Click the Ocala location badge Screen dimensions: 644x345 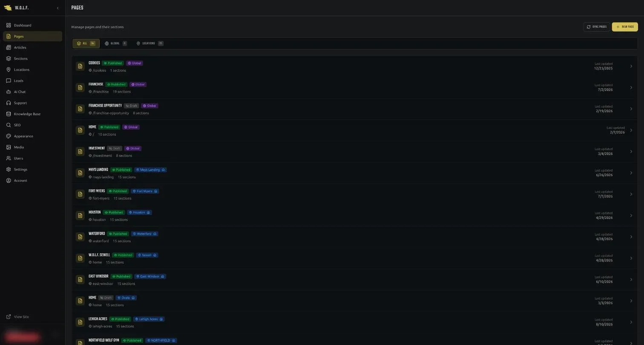[126, 298]
